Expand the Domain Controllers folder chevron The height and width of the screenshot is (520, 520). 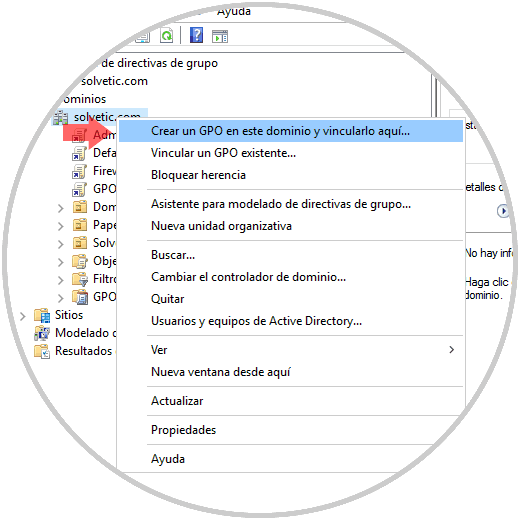tap(60, 208)
